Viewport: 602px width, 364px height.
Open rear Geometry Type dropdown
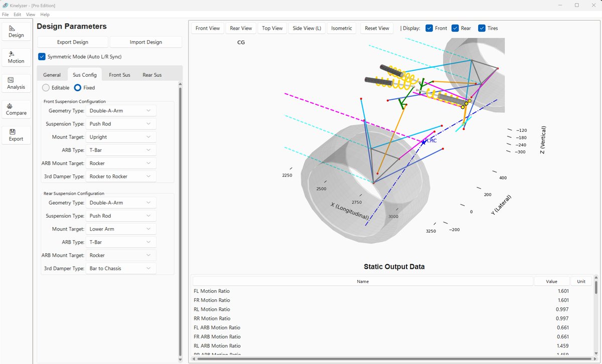(121, 203)
